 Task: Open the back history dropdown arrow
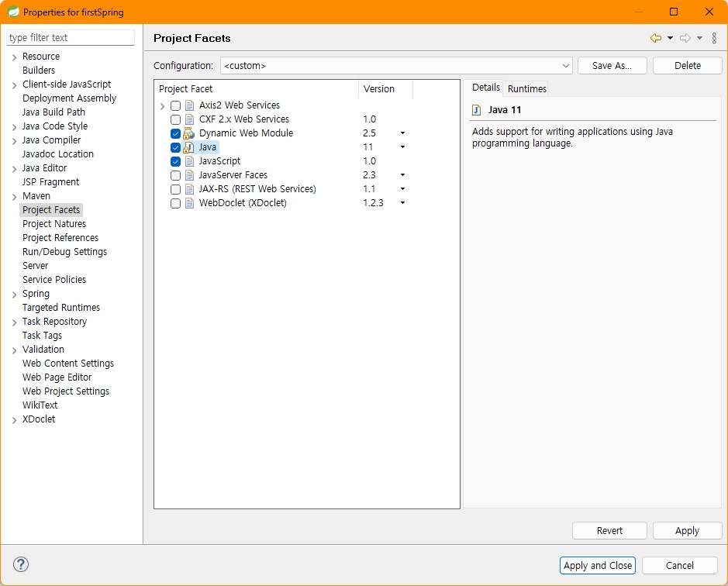(x=670, y=38)
